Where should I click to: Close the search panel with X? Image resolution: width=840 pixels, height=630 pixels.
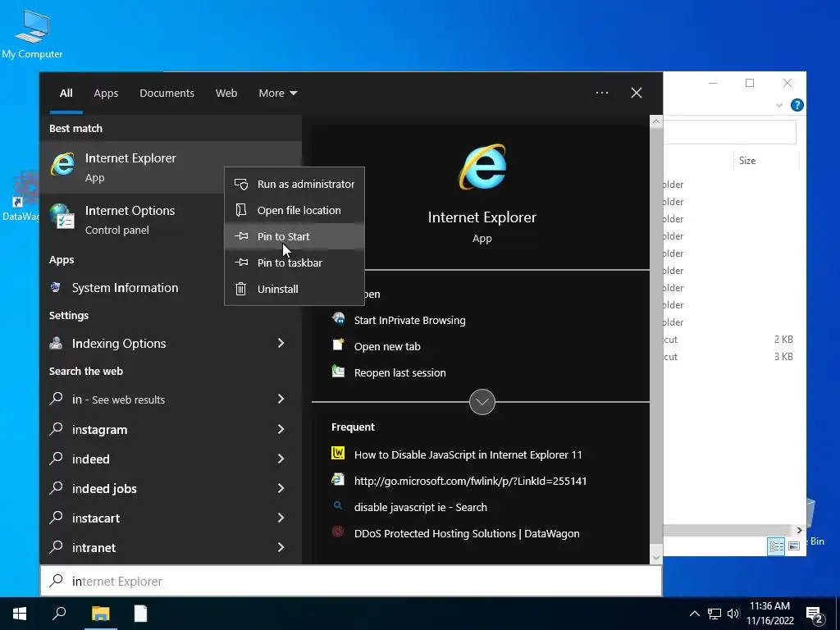[637, 93]
